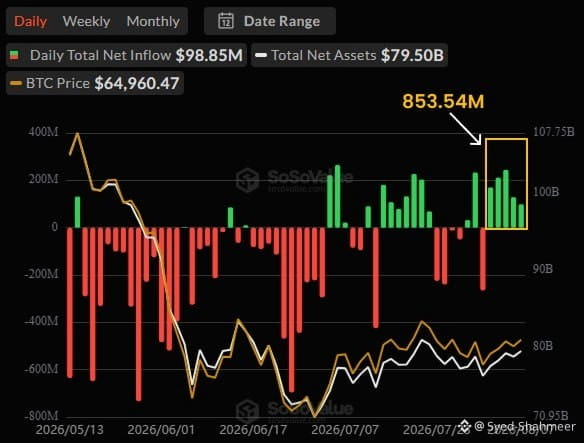Switch to the Daily view tab
This screenshot has width=584, height=443.
[x=31, y=21]
